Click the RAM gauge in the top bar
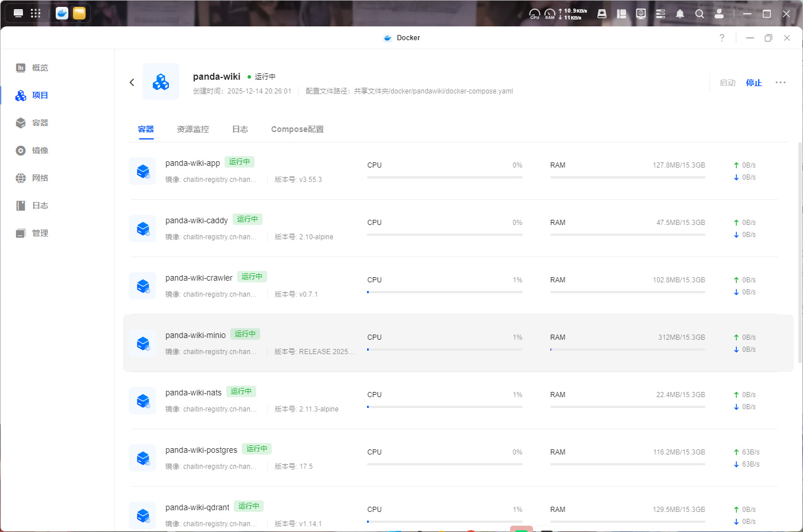Viewport: 803px width, 532px height. (x=550, y=14)
